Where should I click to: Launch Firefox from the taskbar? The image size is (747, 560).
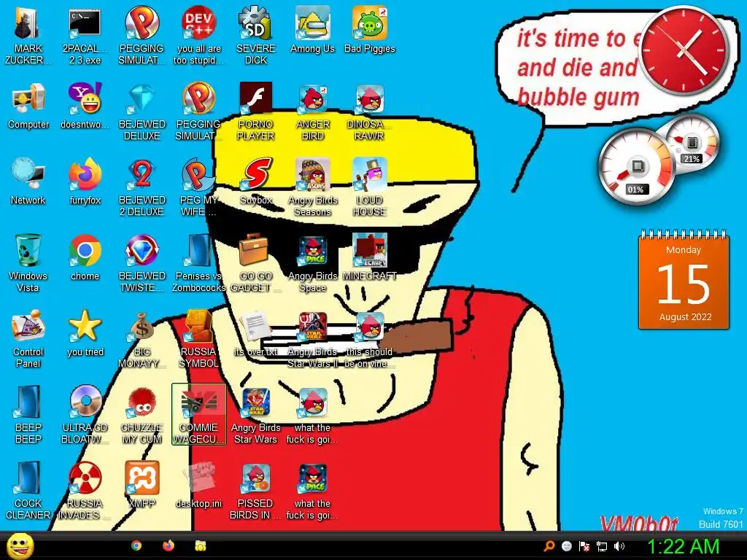pos(169,545)
